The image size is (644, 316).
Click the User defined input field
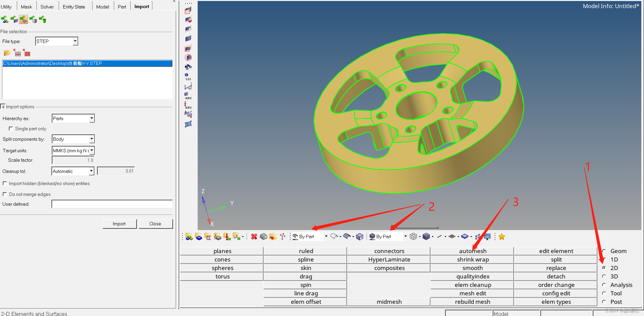point(112,204)
